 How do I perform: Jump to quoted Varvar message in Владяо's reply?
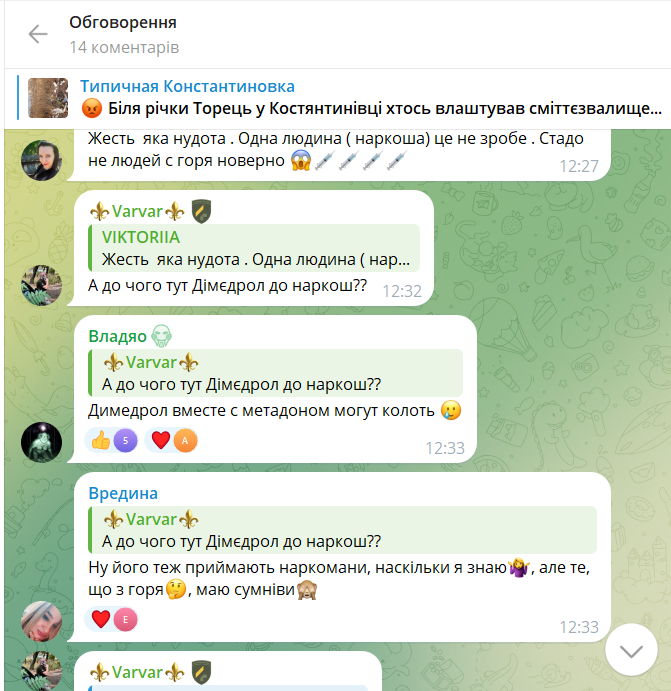[x=275, y=373]
